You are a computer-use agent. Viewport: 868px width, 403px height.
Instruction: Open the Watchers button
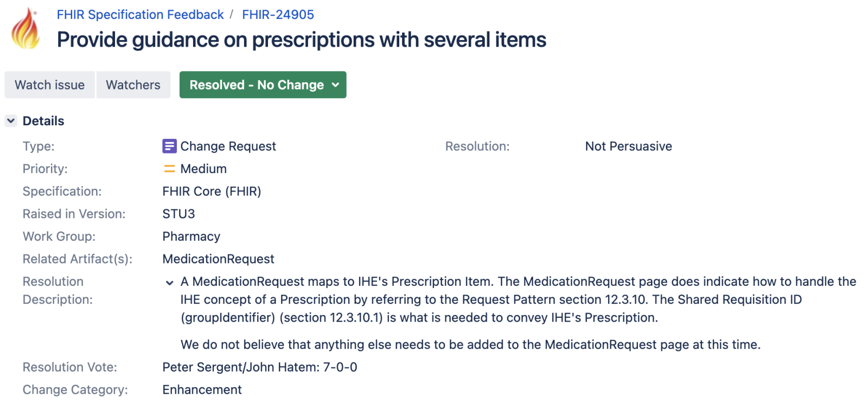[x=133, y=85]
